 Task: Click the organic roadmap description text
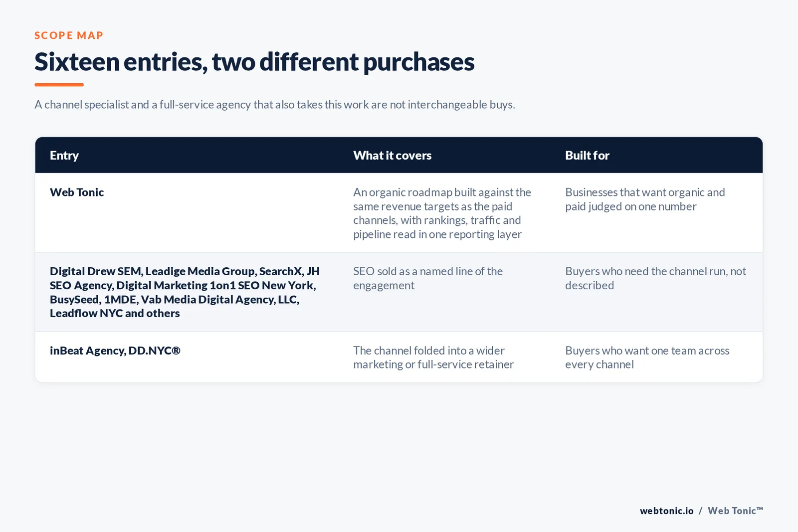click(442, 213)
